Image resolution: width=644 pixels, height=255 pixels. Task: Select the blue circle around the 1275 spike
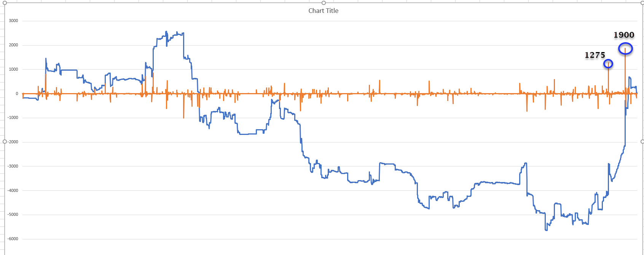[x=608, y=64]
